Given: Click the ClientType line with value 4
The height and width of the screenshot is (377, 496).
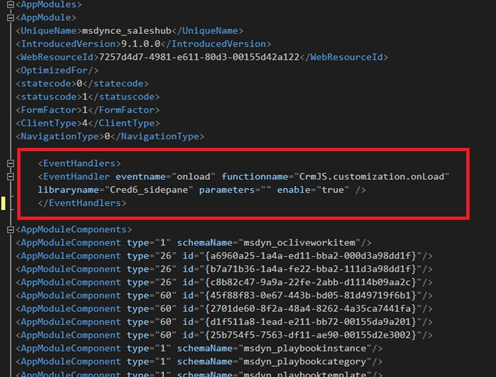Looking at the screenshot, I should (88, 123).
